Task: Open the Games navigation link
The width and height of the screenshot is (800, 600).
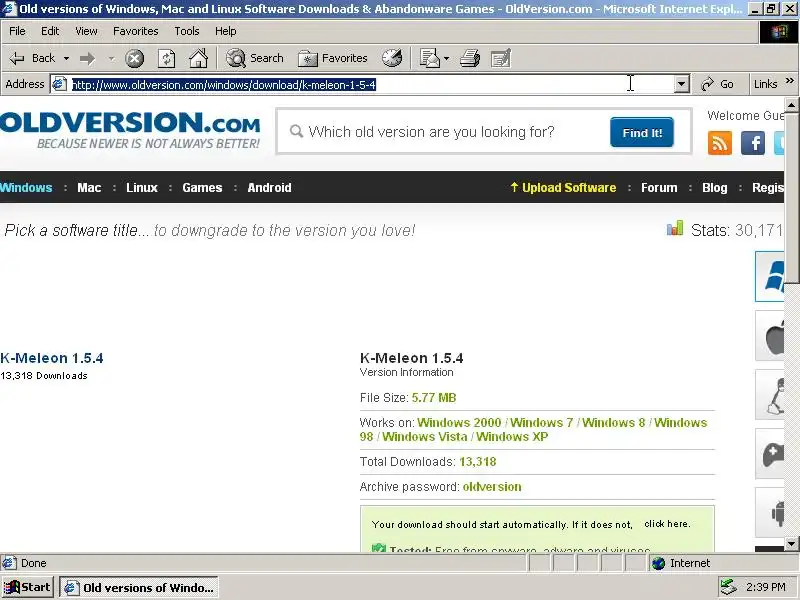Action: click(202, 188)
